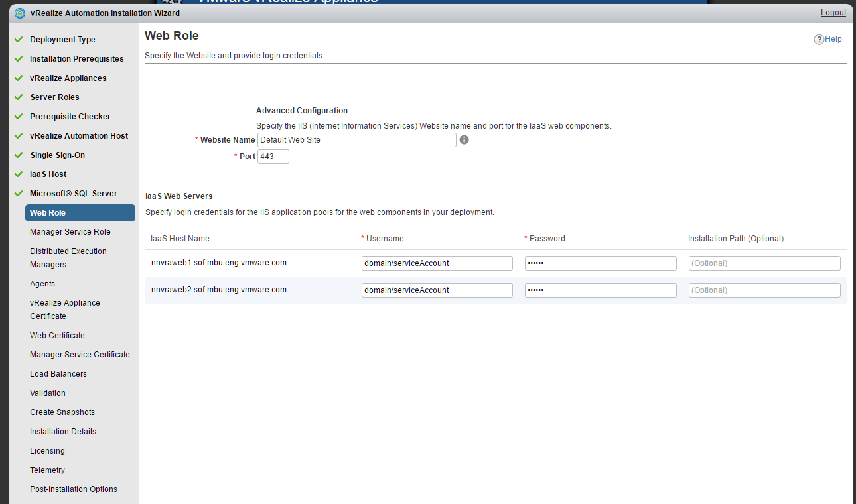Click Username field for nnvraweb2 host
The width and height of the screenshot is (856, 504).
[x=437, y=290]
